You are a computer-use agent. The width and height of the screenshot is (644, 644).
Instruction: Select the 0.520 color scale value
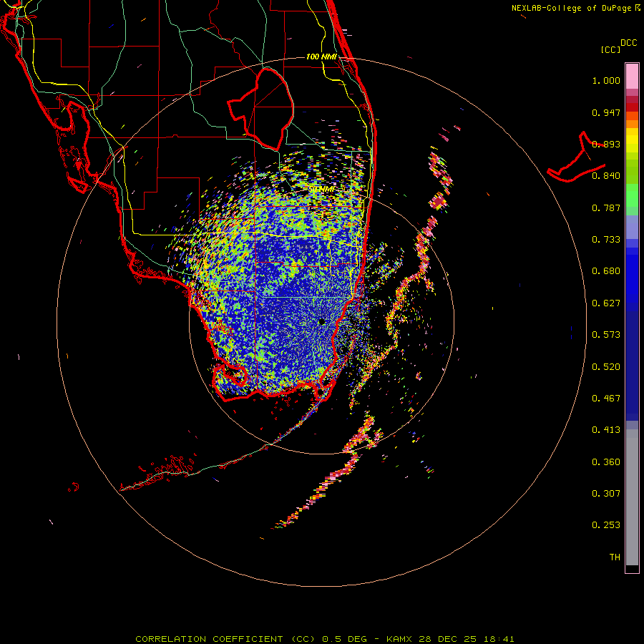[x=606, y=367]
